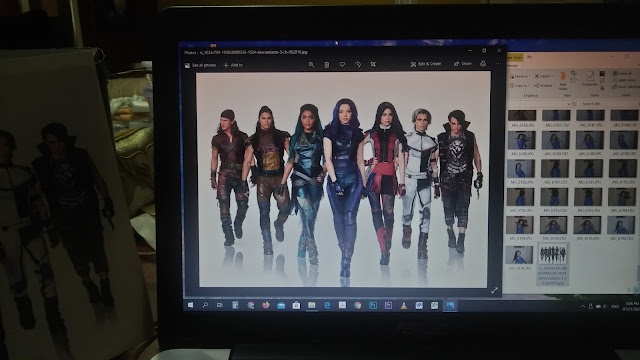
Task: Enter fullscreen with the diagonal arrows icon
Action: (495, 290)
